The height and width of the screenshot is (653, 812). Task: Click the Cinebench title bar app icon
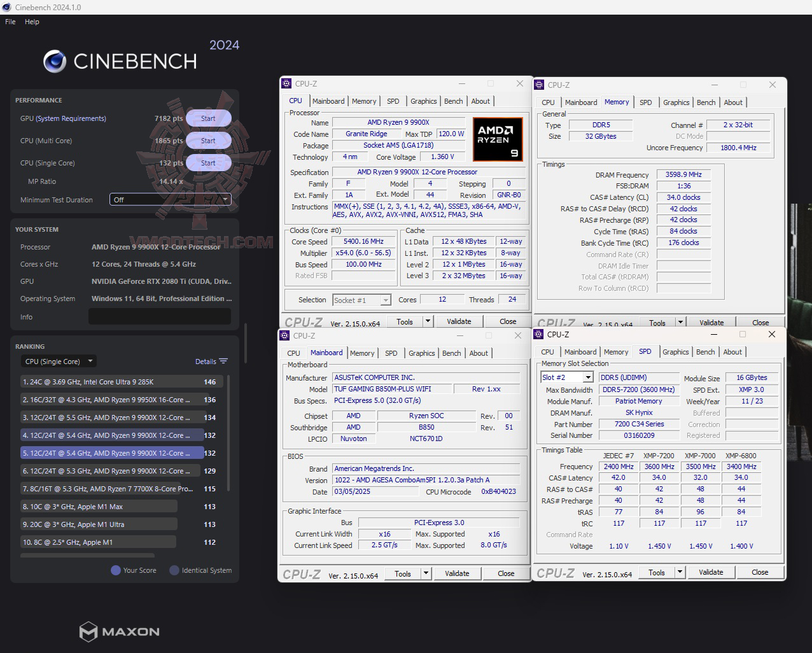point(6,7)
